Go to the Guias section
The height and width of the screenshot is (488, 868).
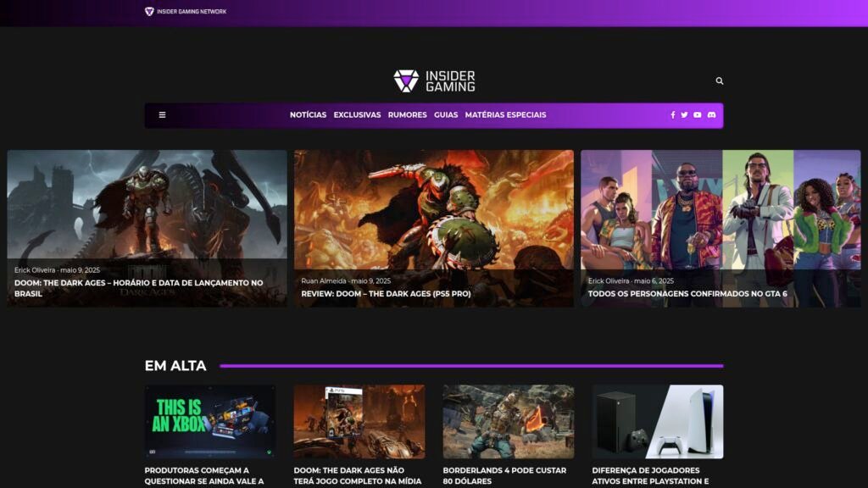(446, 115)
